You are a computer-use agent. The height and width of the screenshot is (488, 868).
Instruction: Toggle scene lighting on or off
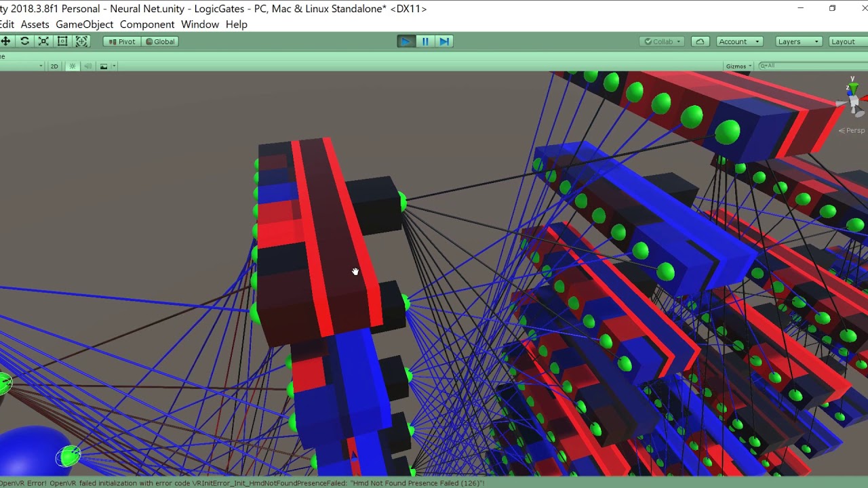pyautogui.click(x=72, y=66)
